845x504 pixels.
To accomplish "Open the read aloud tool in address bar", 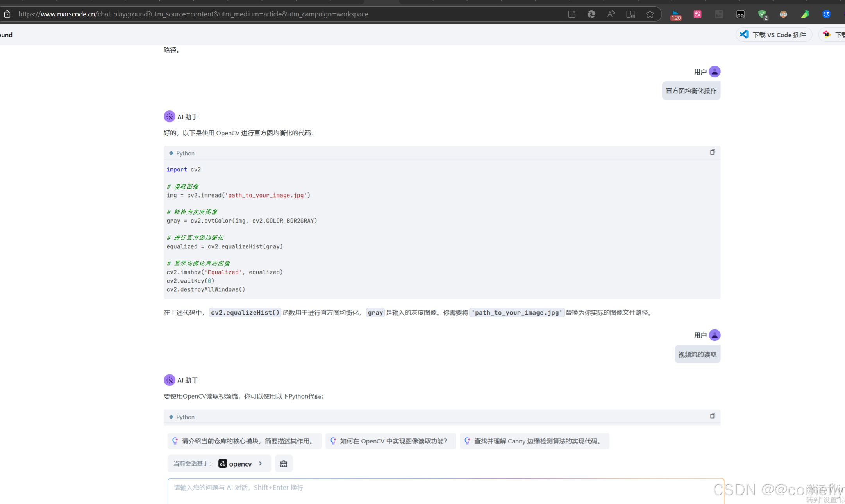I will (611, 14).
